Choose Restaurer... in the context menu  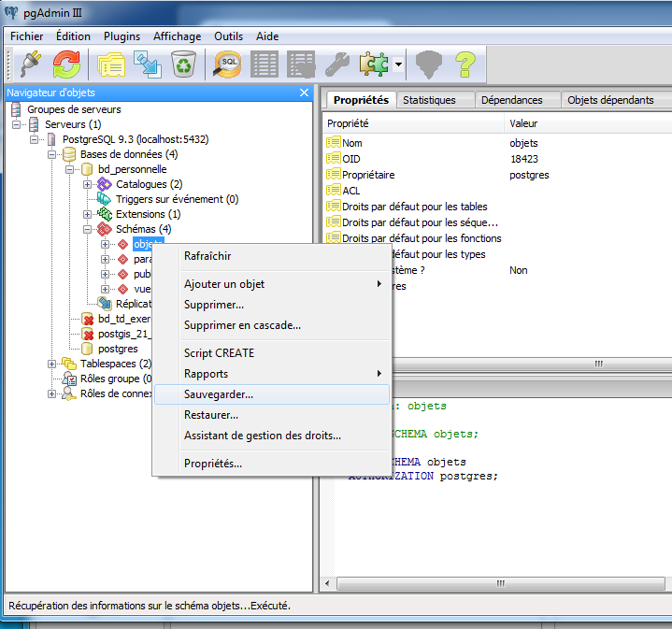point(272,415)
